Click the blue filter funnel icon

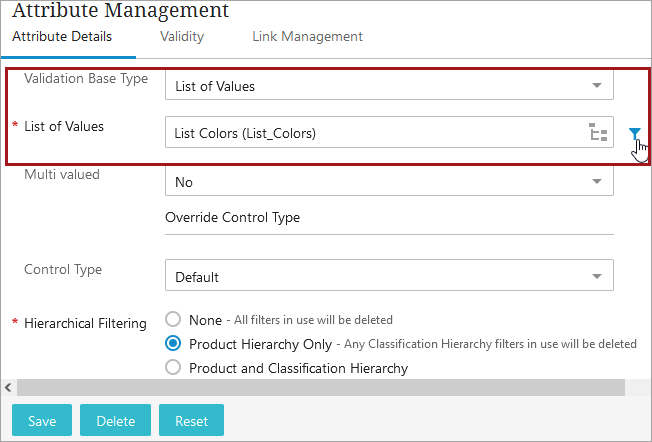[x=635, y=133]
